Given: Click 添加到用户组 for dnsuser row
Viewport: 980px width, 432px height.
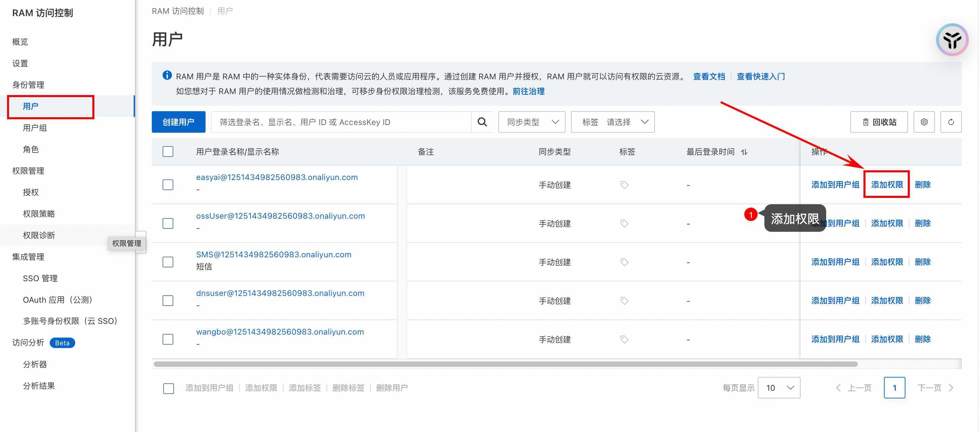Looking at the screenshot, I should (835, 300).
